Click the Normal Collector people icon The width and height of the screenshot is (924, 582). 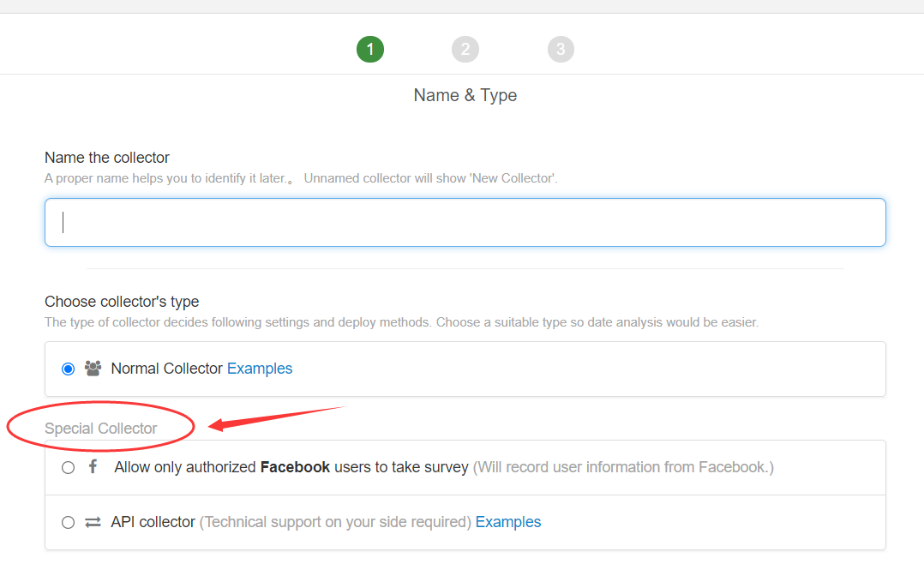(93, 369)
